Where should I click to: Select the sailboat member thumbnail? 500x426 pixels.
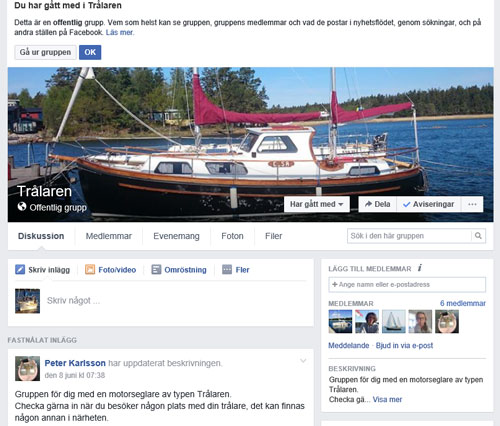[394, 321]
